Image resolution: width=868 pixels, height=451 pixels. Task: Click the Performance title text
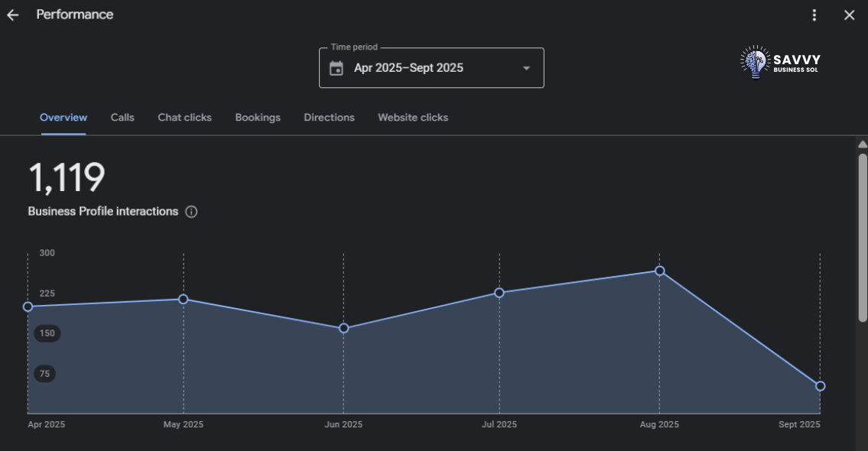point(75,15)
